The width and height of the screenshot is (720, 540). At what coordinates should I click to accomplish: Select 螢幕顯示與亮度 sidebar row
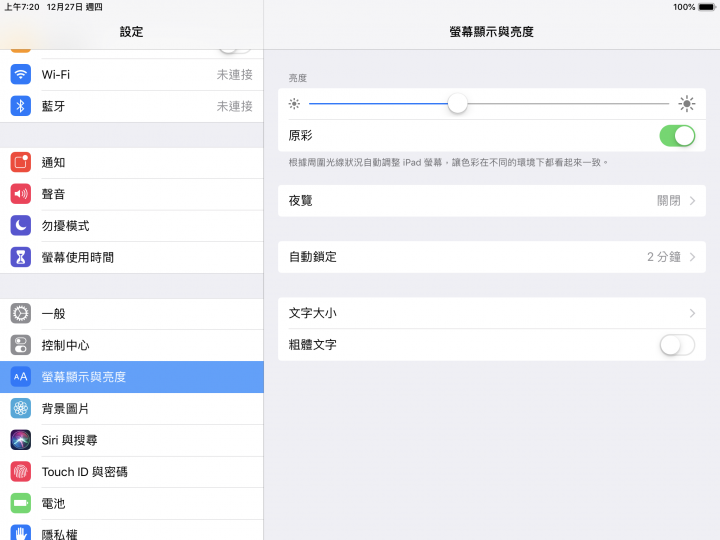tap(132, 377)
